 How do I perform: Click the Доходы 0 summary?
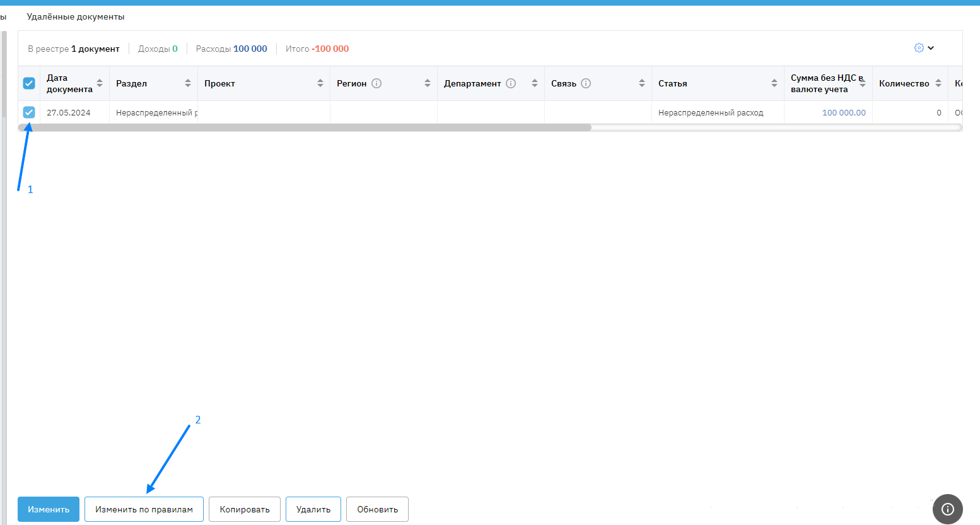[158, 49]
